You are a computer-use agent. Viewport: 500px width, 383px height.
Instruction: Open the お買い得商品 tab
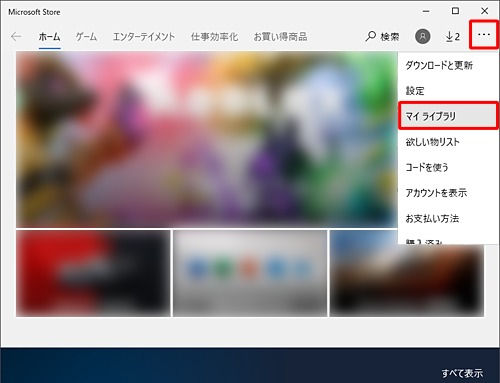pyautogui.click(x=280, y=37)
